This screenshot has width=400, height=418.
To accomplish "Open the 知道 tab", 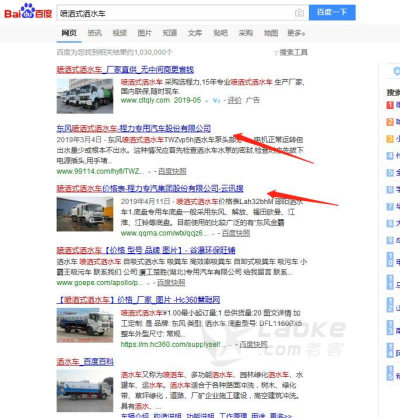I will (170, 33).
